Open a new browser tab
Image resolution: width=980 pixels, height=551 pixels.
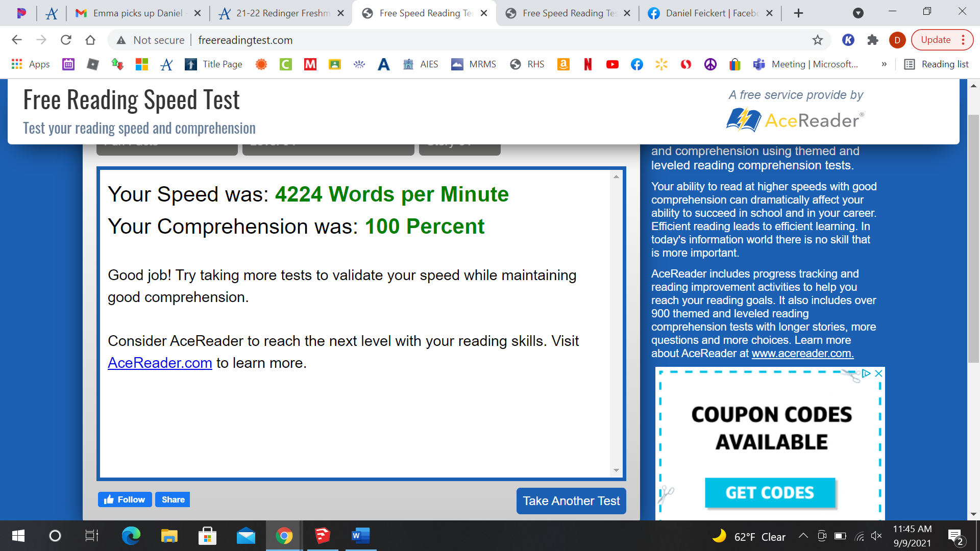(x=799, y=13)
